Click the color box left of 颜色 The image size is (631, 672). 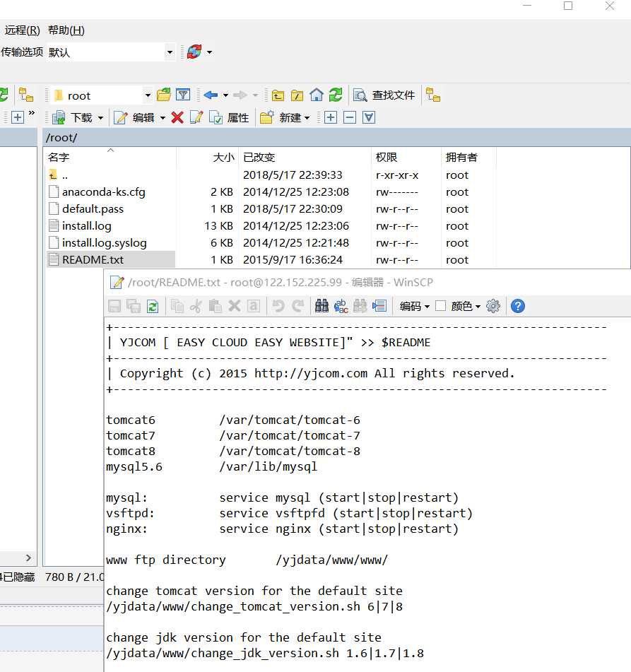pyautogui.click(x=441, y=306)
